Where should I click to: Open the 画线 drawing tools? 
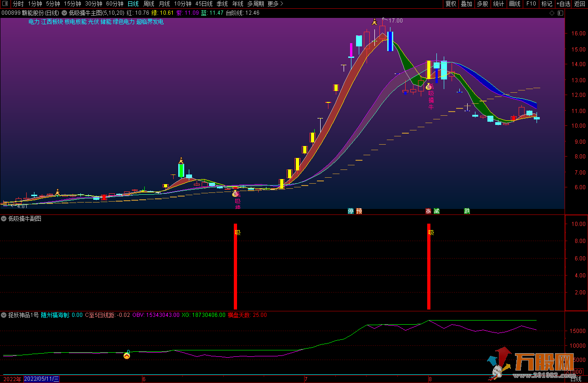click(x=515, y=4)
